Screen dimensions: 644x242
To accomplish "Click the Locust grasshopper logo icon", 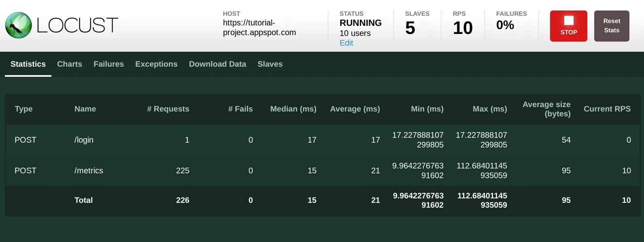I will click(19, 25).
